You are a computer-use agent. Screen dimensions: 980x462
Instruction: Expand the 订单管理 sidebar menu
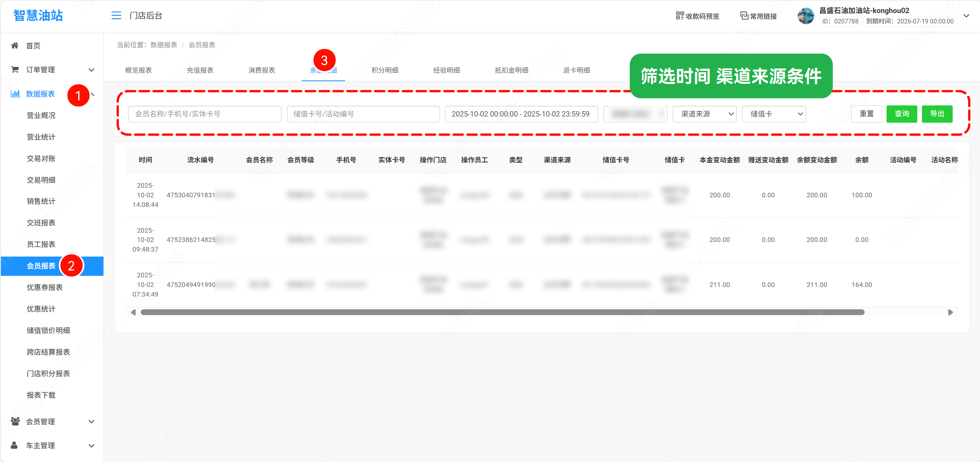point(92,70)
